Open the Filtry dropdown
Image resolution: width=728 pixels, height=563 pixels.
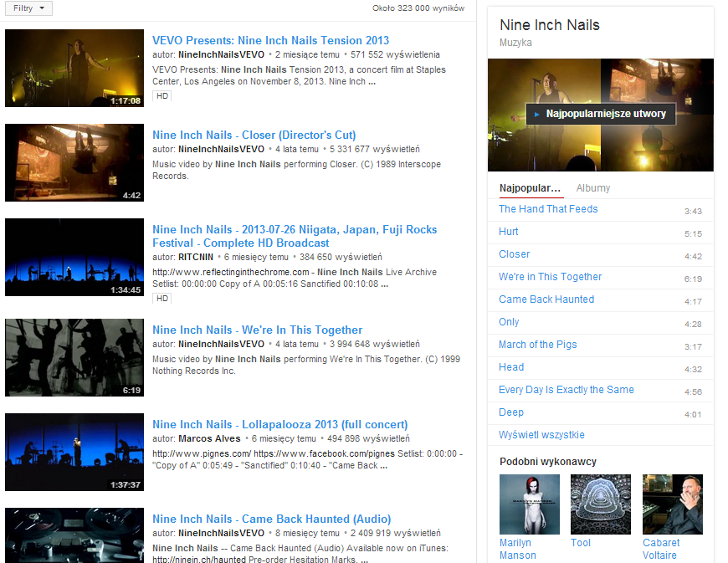[x=28, y=8]
